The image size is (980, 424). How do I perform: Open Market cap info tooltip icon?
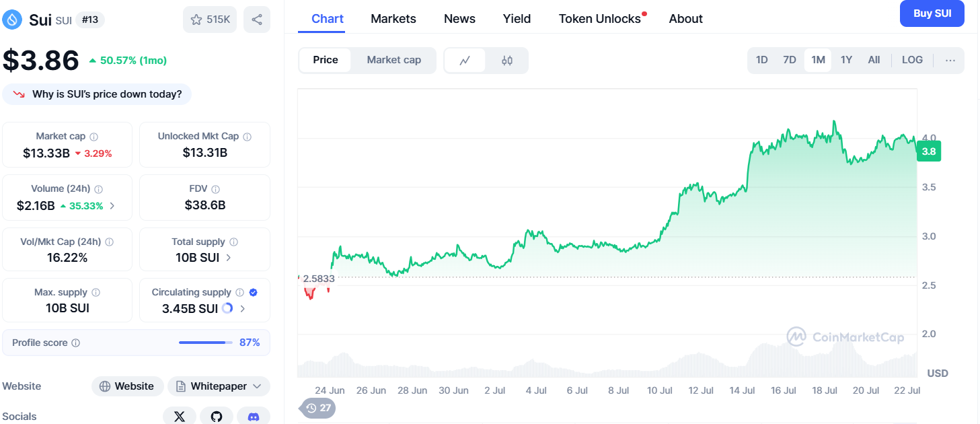click(x=94, y=137)
